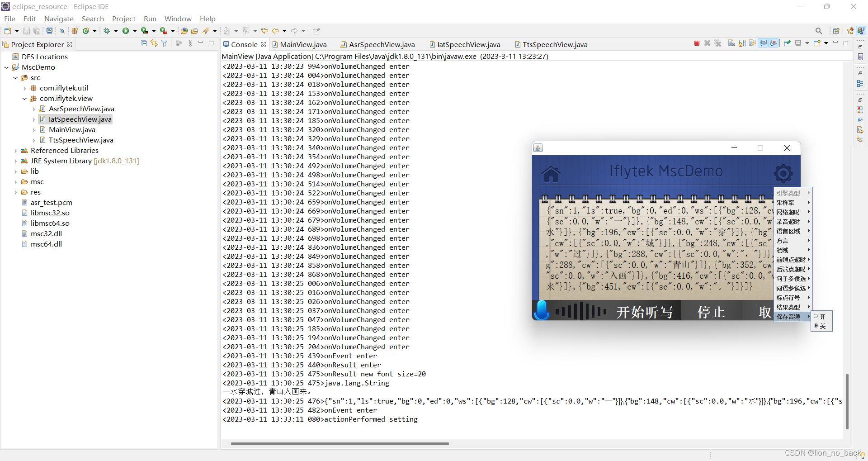The image size is (868, 461).
Task: Click the Save icon in the toolbar
Action: point(26,31)
